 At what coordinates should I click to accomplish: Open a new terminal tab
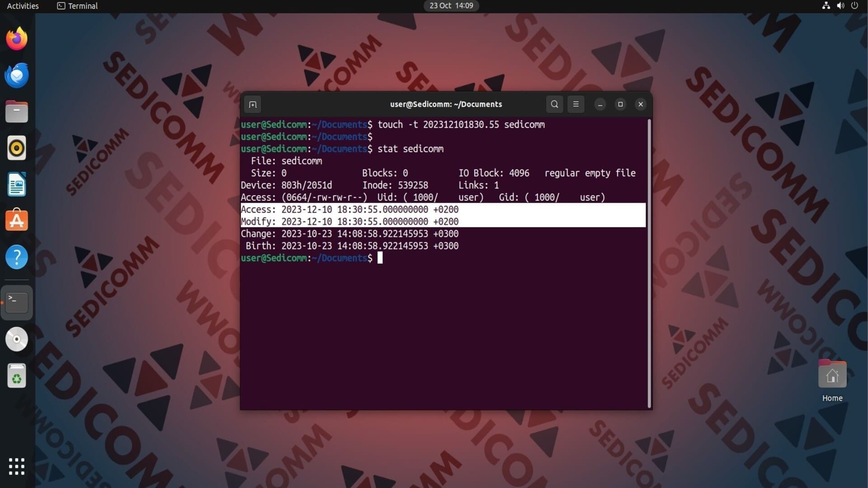253,104
